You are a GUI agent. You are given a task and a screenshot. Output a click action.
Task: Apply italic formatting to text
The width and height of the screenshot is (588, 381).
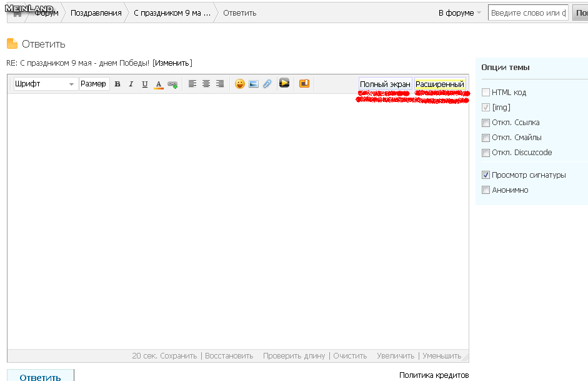[x=131, y=84]
